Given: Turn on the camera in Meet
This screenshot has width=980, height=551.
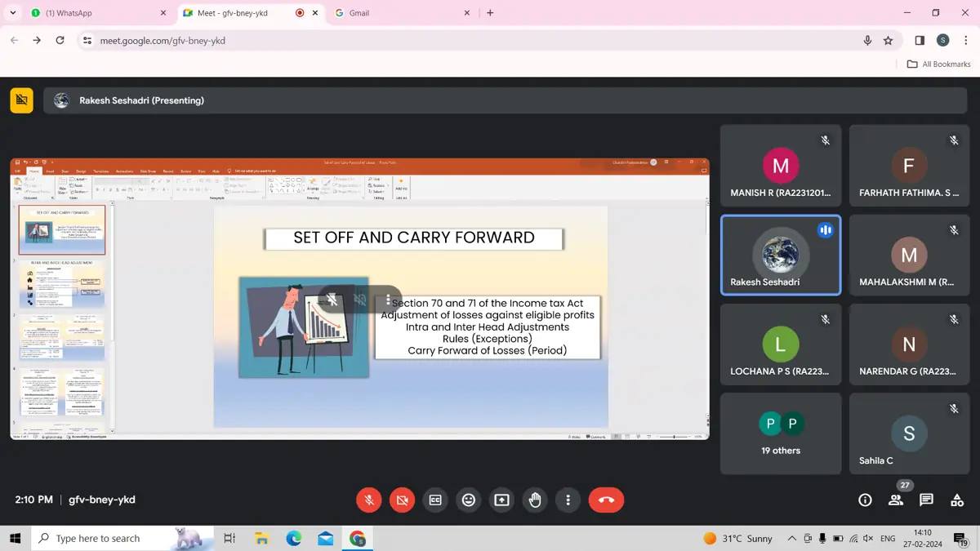Looking at the screenshot, I should [402, 500].
